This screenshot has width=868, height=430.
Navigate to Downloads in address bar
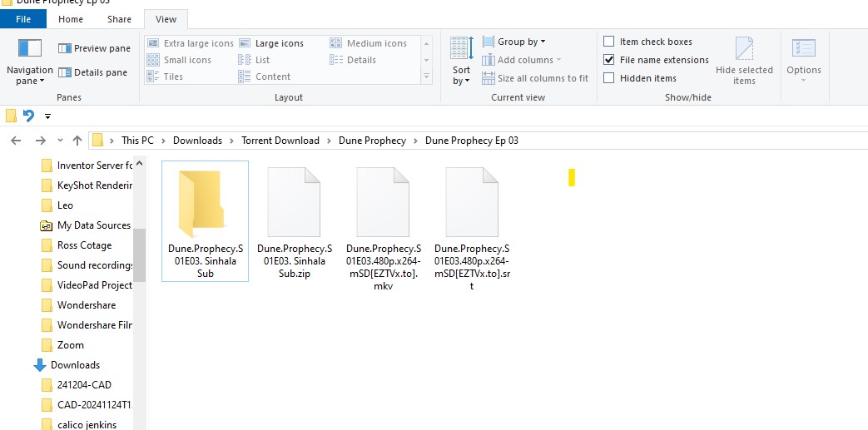pos(197,141)
